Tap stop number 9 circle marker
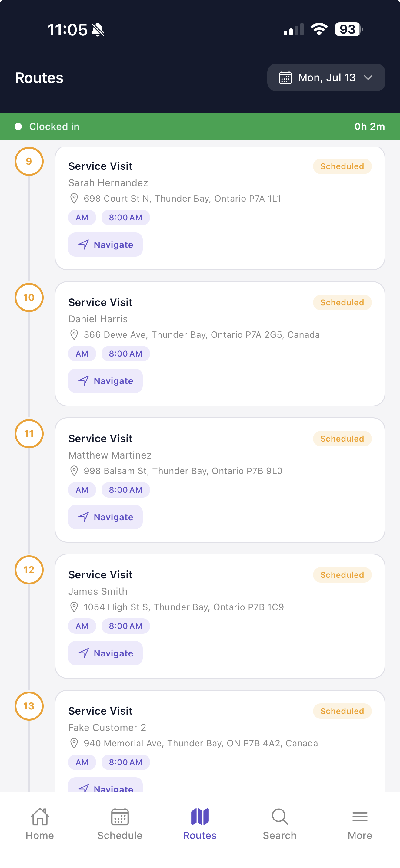The width and height of the screenshot is (400, 868). coord(29,161)
